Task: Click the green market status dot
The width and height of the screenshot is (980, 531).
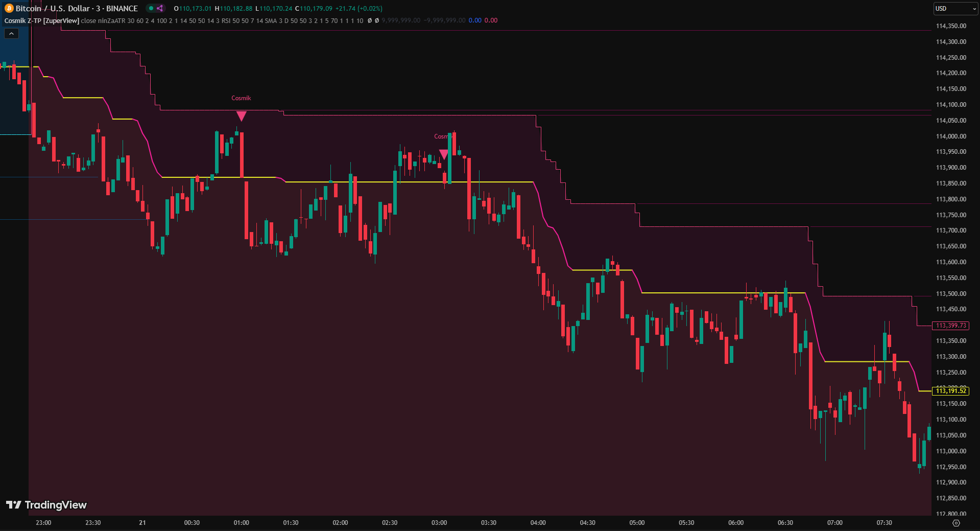Action: pyautogui.click(x=151, y=8)
